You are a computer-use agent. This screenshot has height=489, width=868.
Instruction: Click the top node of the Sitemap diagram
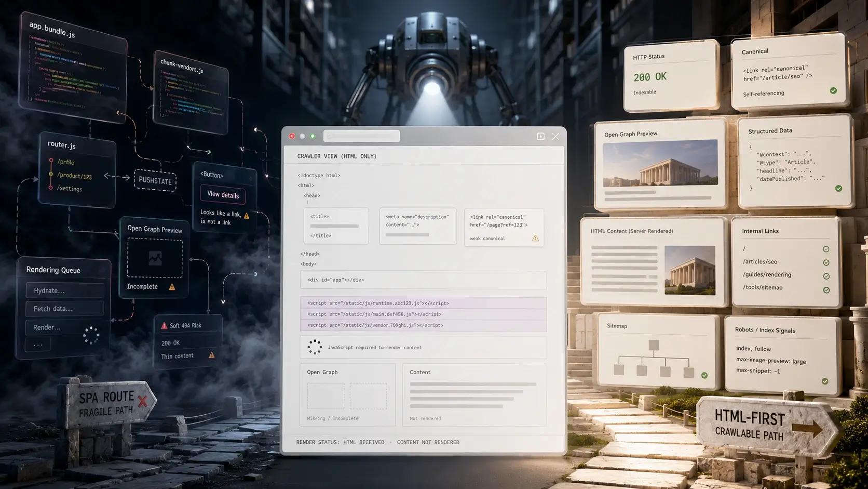tap(654, 345)
